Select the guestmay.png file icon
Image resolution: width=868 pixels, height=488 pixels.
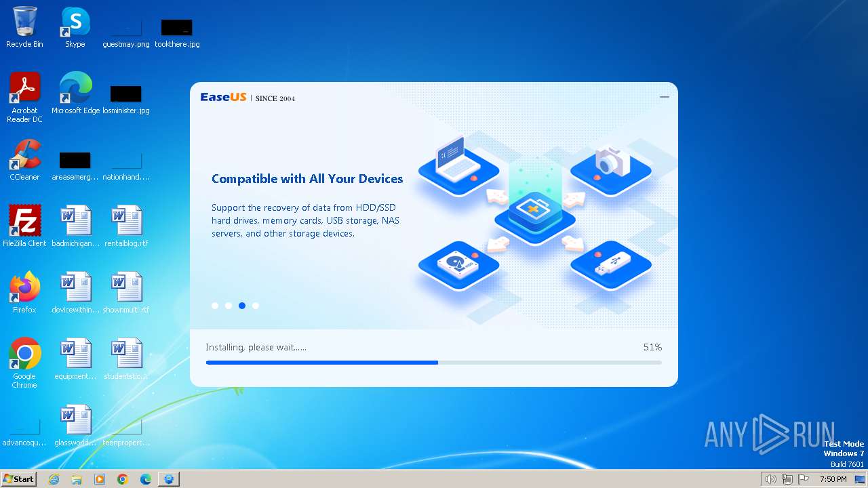click(x=126, y=33)
